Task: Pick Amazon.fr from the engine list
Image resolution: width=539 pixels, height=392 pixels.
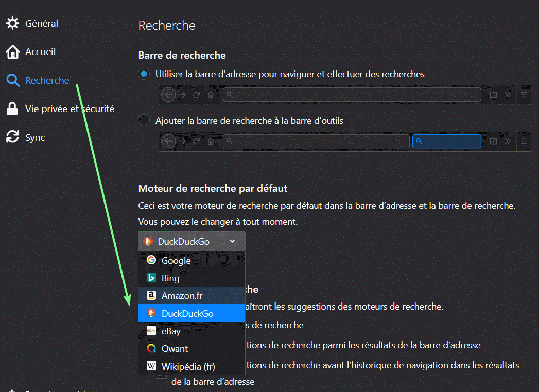Action: pyautogui.click(x=192, y=295)
